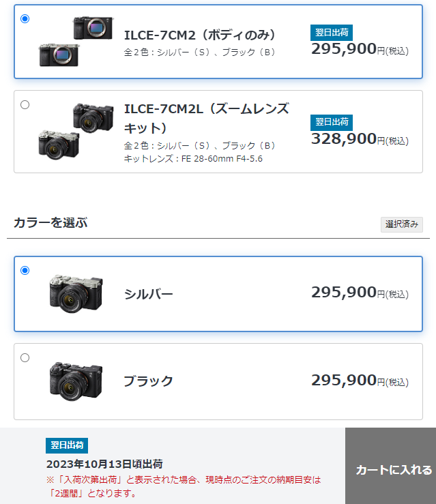Click the 翌日出荷 badge on lens kit option
436x504 pixels.
pyautogui.click(x=332, y=122)
